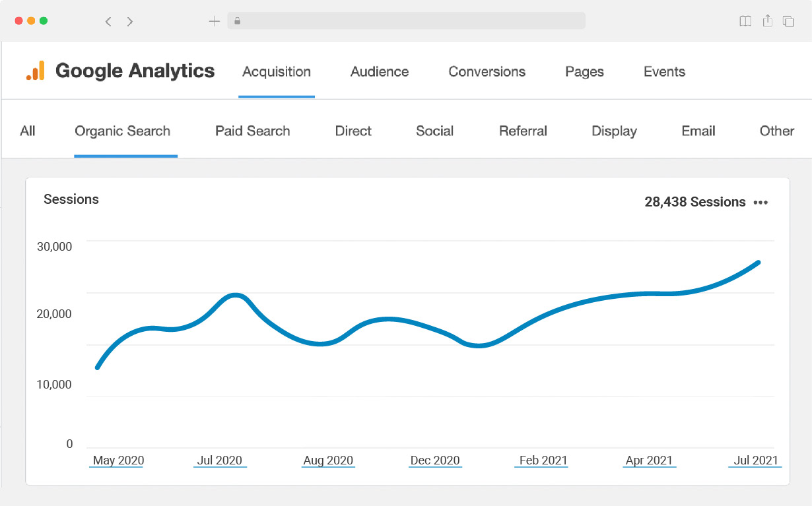The image size is (812, 506).
Task: Show Social channel traffic
Action: point(434,131)
